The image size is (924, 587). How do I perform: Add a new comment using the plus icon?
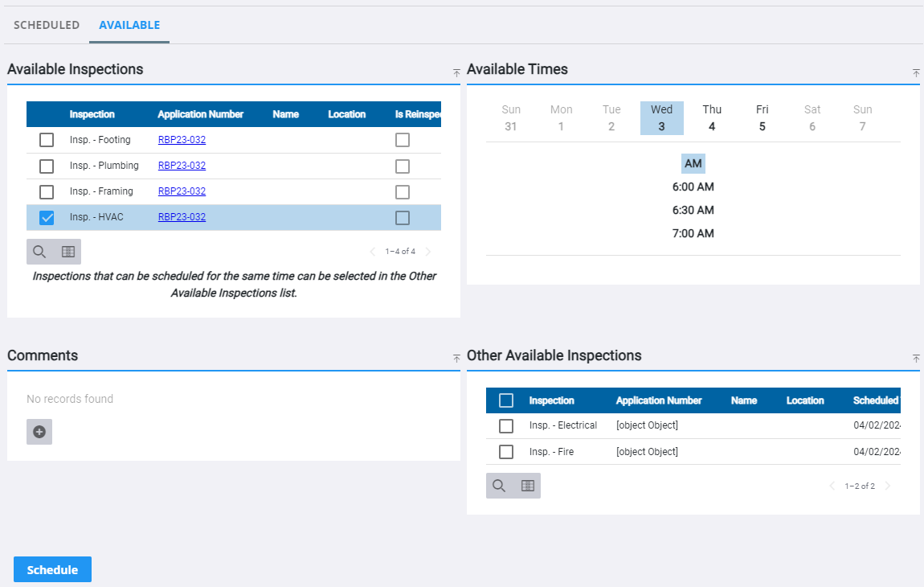coord(39,431)
